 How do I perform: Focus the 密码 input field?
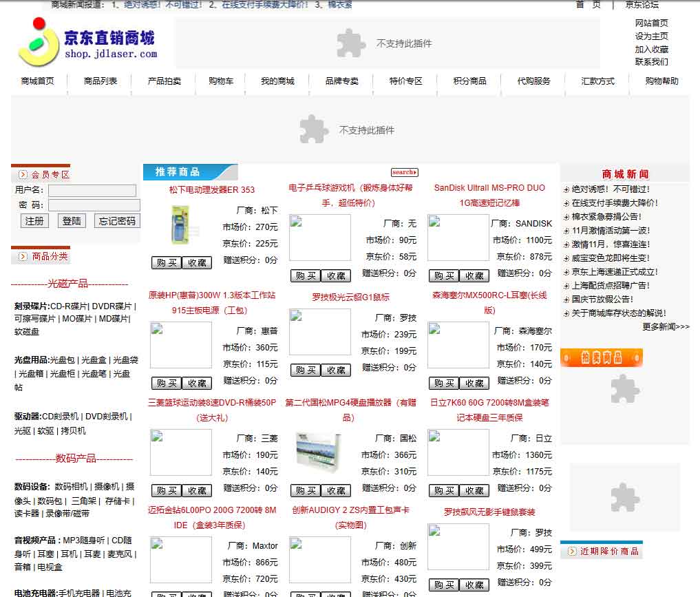pyautogui.click(x=94, y=205)
